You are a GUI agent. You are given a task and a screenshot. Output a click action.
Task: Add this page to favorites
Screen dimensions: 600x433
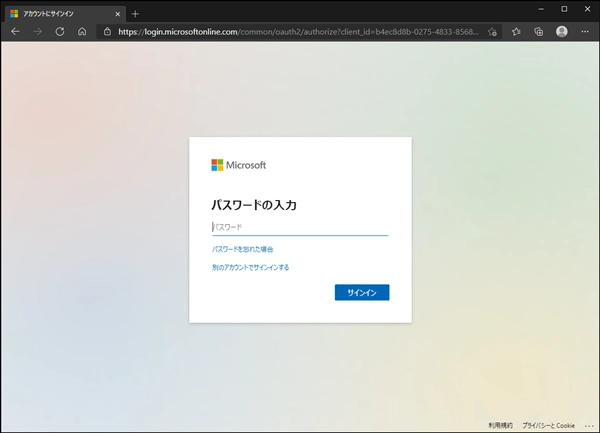point(492,32)
